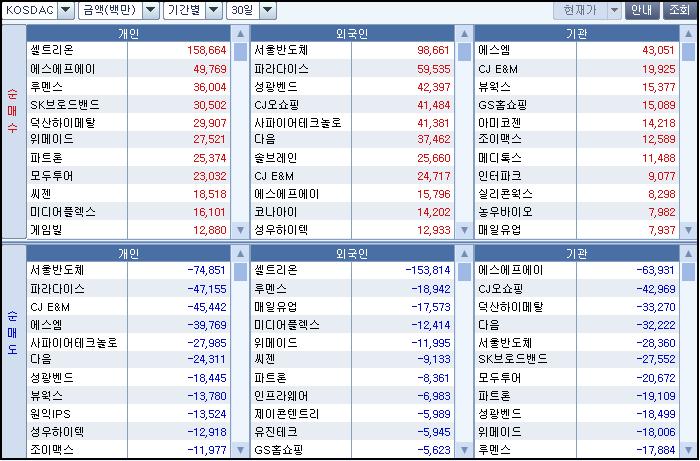
Task: Click the 순매도 기관 scrollbar thumb
Action: (x=688, y=272)
